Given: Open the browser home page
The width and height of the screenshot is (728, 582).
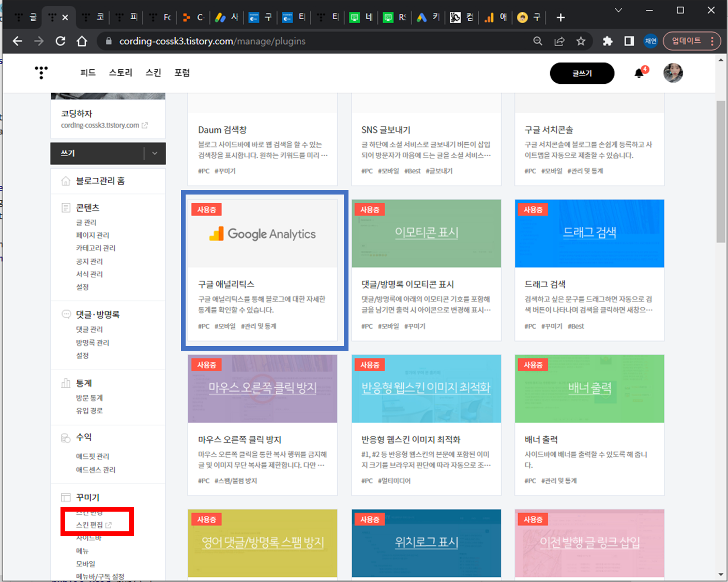Looking at the screenshot, I should click(x=82, y=41).
